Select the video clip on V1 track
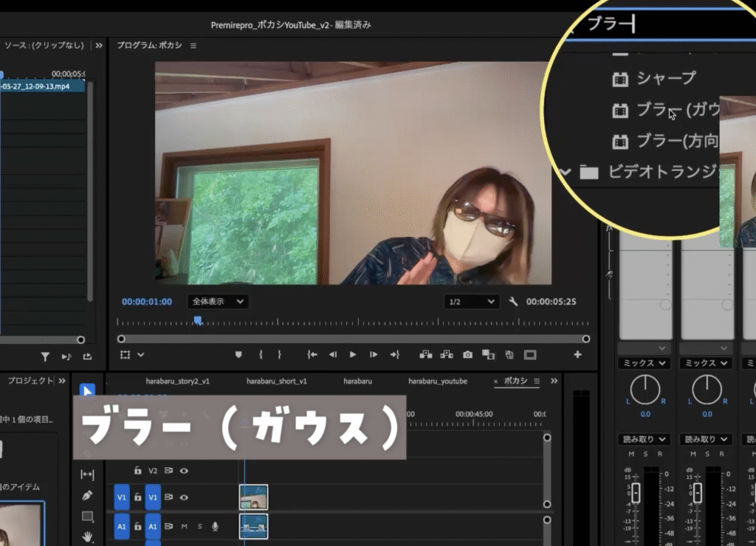The width and height of the screenshot is (756, 546). (254, 497)
